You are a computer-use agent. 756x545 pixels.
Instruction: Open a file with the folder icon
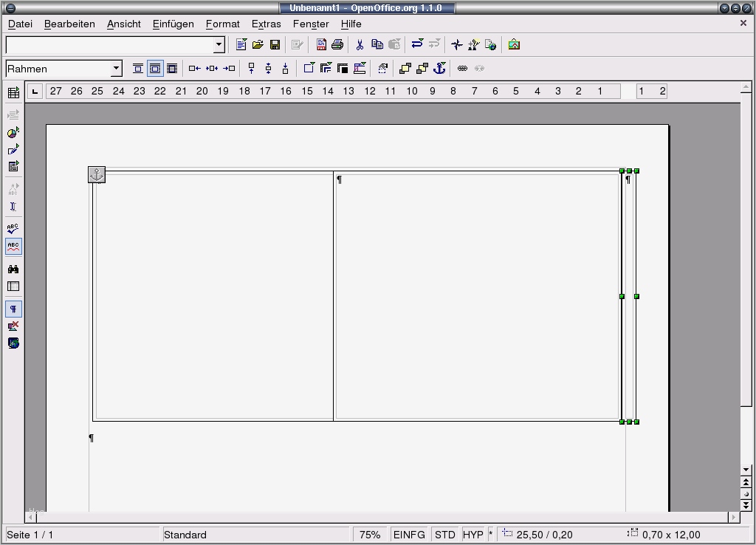(258, 45)
